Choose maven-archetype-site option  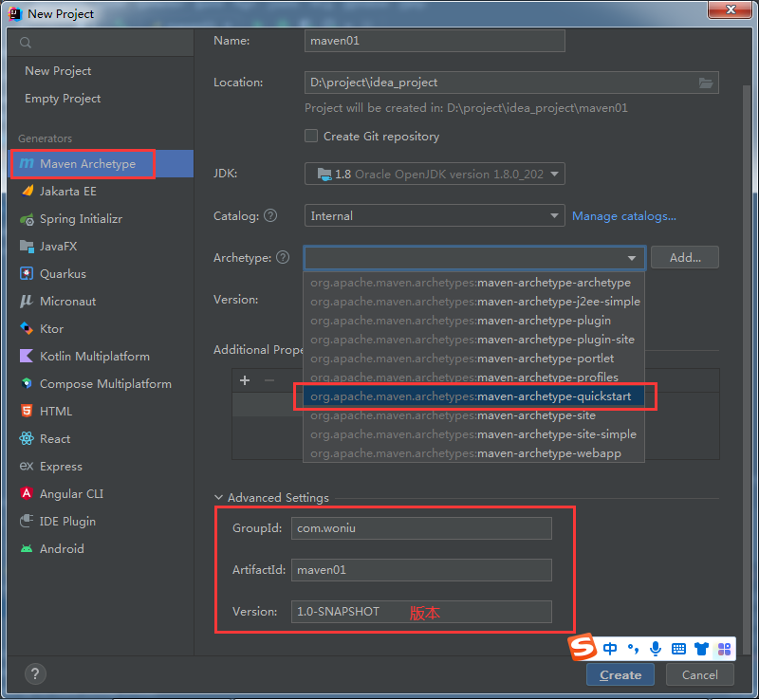pyautogui.click(x=473, y=415)
